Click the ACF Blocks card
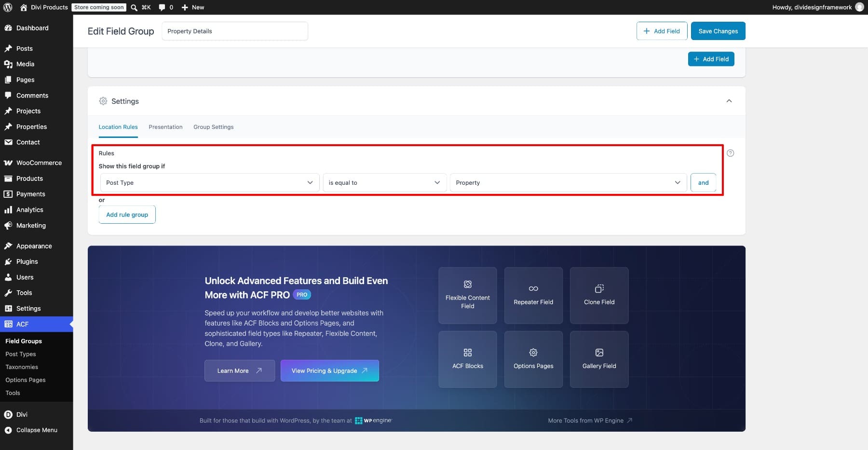The width and height of the screenshot is (868, 450). (x=468, y=359)
